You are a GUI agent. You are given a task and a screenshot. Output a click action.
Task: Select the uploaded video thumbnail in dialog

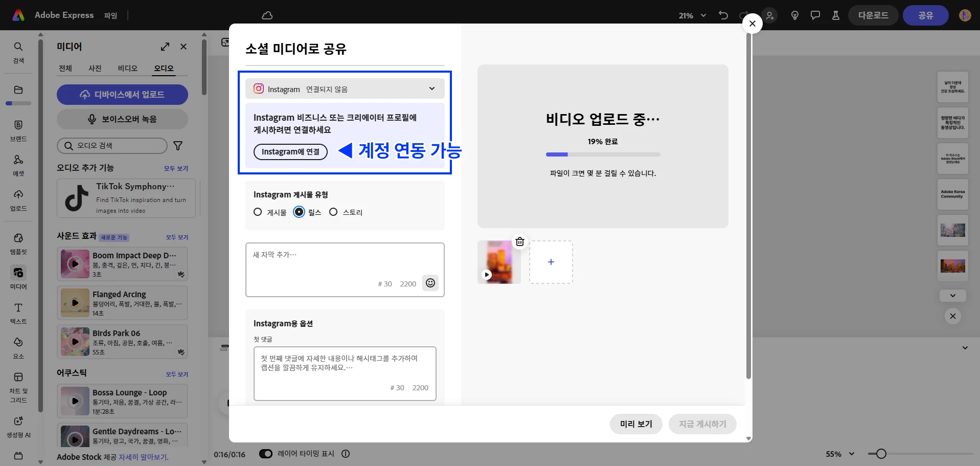[499, 262]
